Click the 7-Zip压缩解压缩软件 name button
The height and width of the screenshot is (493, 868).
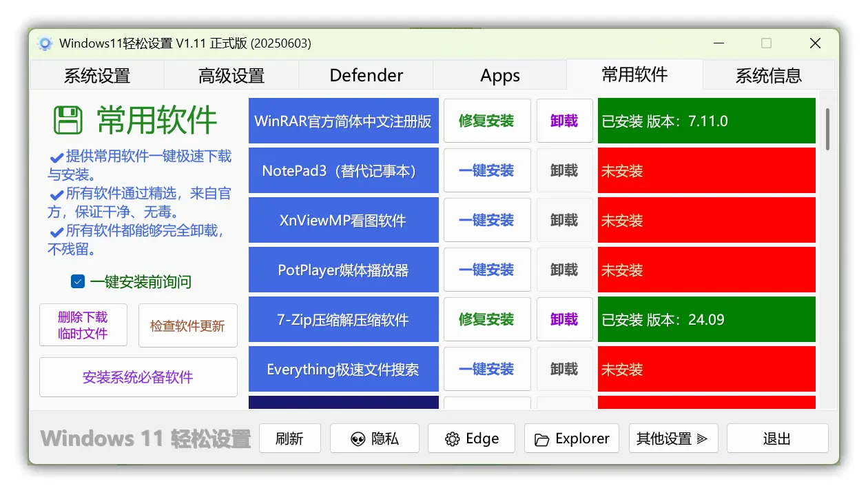click(344, 319)
